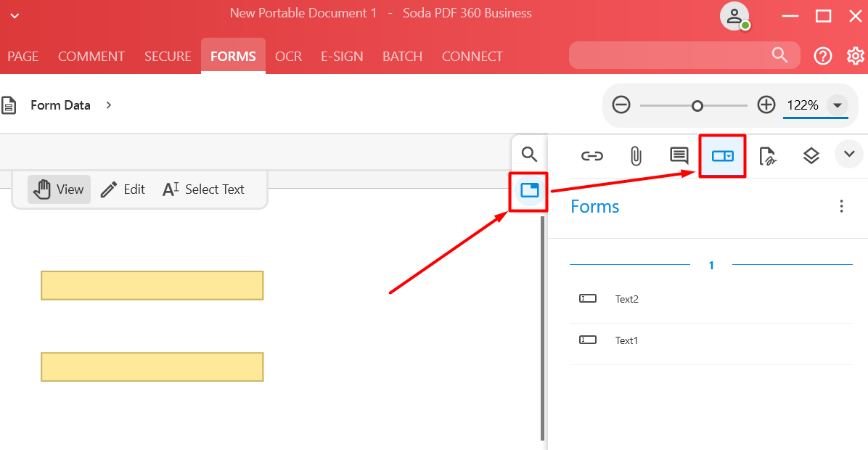Viewport: 868px width, 450px height.
Task: Open the Settings gear icon
Action: 855,56
